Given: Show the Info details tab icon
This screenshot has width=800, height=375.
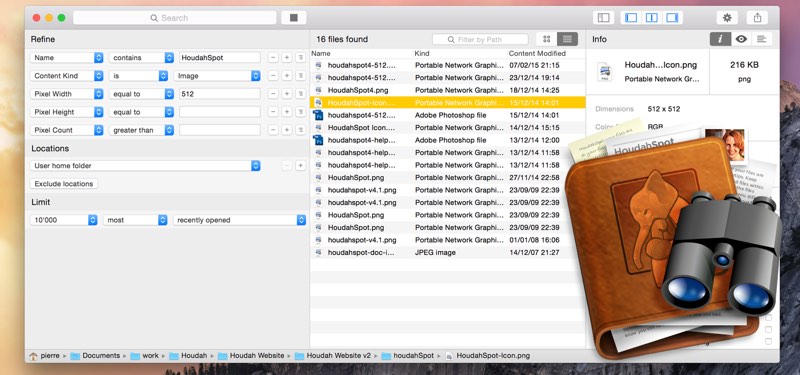Looking at the screenshot, I should 720,39.
